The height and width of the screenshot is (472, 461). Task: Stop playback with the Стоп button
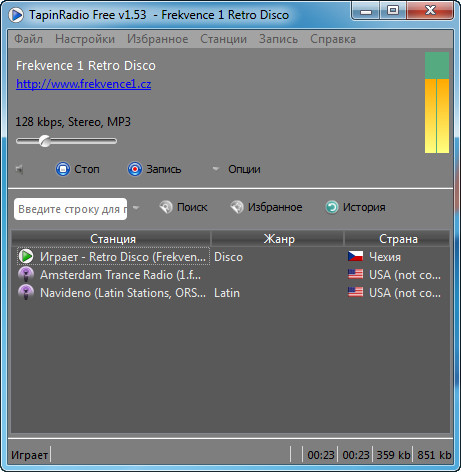pyautogui.click(x=78, y=169)
